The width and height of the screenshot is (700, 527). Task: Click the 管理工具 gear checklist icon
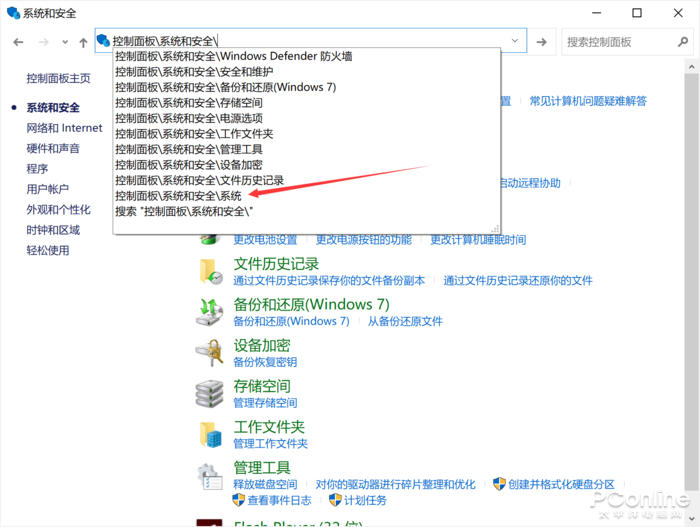pos(210,476)
